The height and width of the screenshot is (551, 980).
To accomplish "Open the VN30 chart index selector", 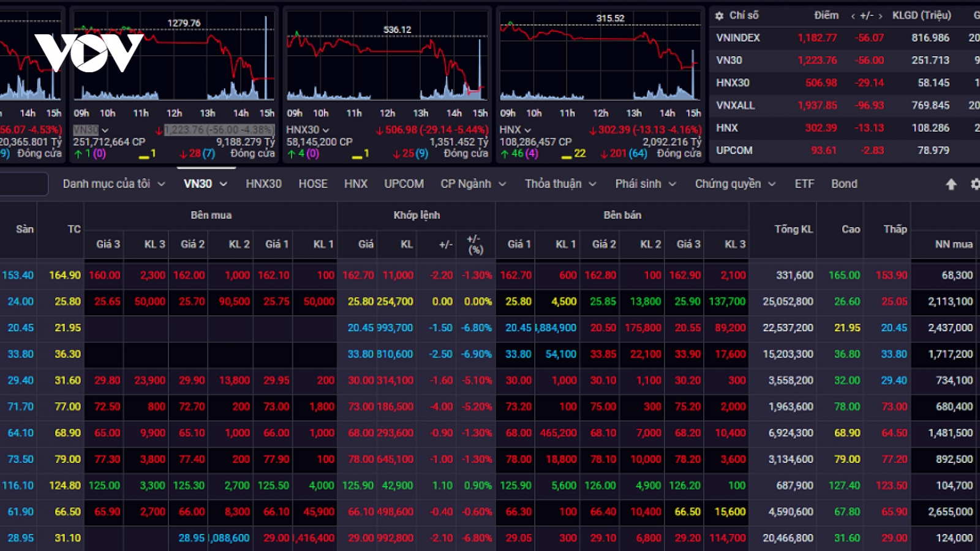I will click(x=91, y=130).
